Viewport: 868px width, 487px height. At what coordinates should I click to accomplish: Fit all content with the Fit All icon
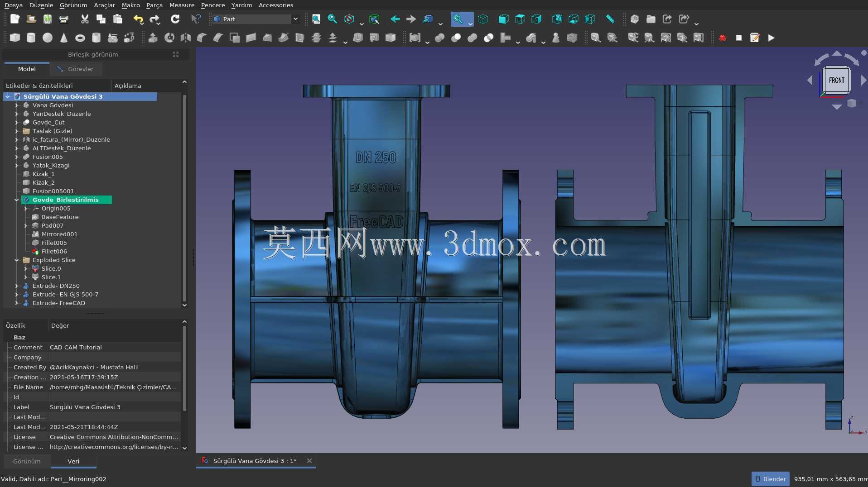pos(316,19)
